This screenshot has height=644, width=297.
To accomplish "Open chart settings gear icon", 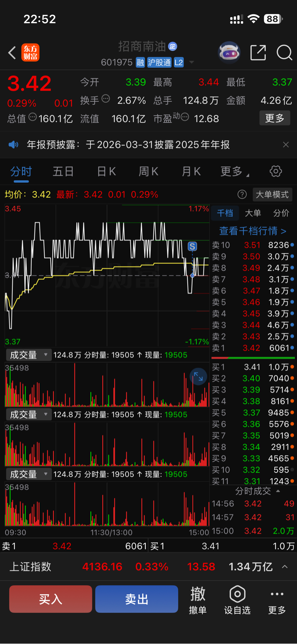I will tap(276, 171).
